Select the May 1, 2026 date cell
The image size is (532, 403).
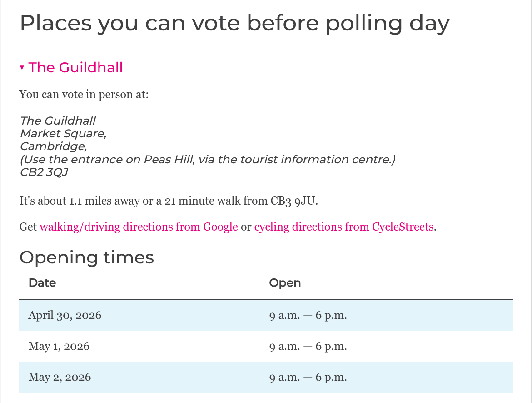point(59,346)
